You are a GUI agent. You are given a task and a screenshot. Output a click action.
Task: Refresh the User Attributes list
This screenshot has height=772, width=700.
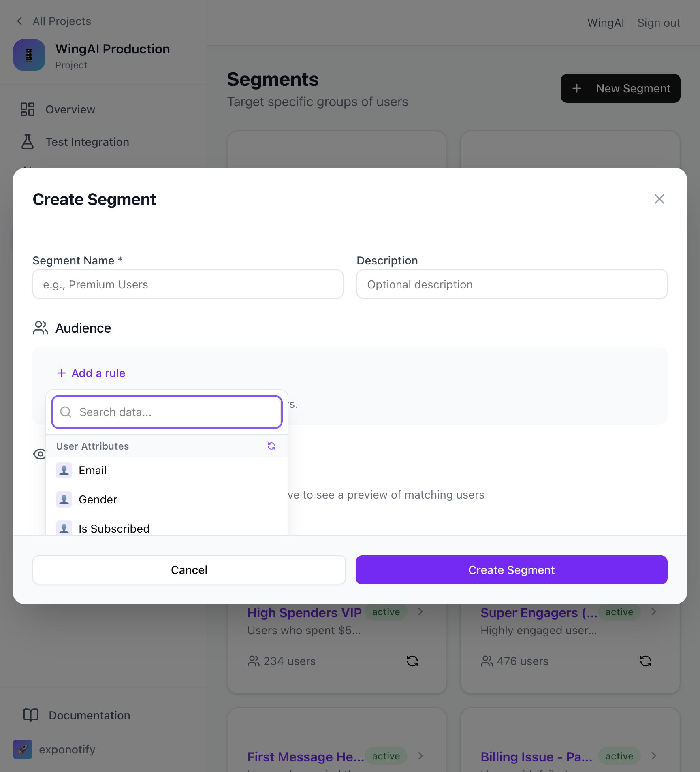click(271, 446)
